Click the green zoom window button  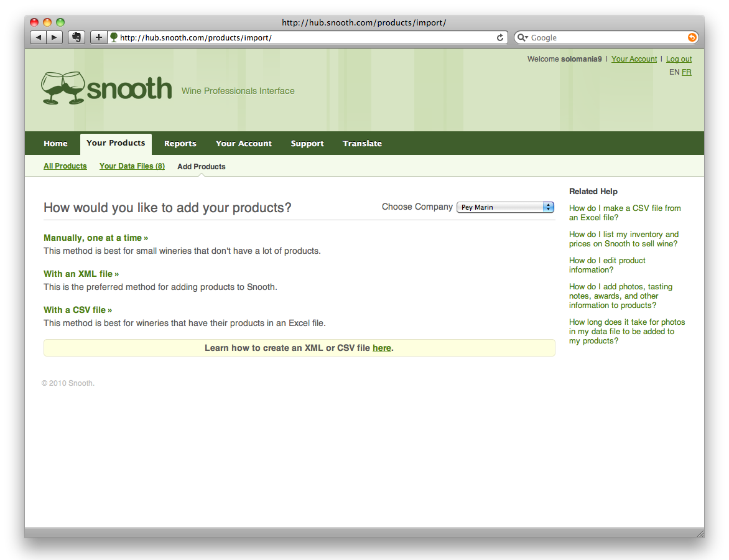60,22
